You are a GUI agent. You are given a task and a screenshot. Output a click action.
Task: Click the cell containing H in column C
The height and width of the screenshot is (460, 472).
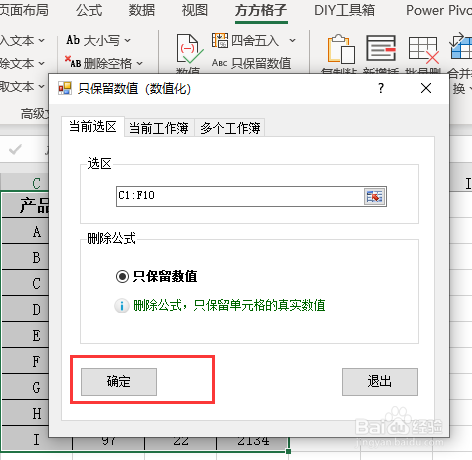pyautogui.click(x=25, y=413)
